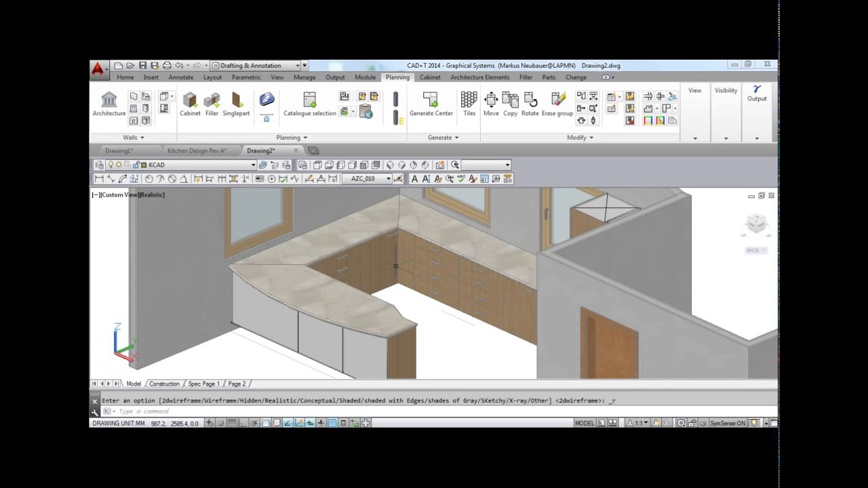Expand the Planning panel flyout
Screen dimensions: 868x488
[292, 138]
